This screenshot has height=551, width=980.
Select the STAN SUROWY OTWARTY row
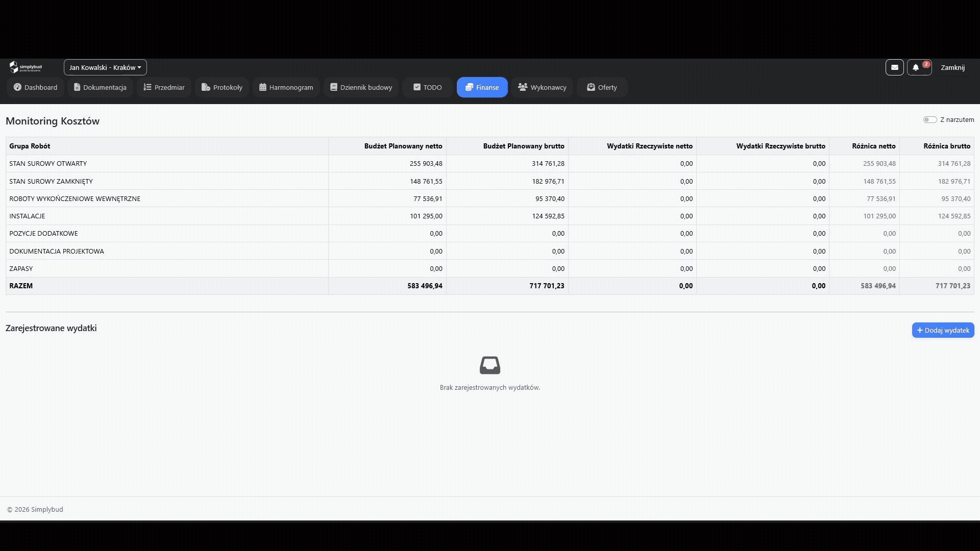pyautogui.click(x=490, y=164)
